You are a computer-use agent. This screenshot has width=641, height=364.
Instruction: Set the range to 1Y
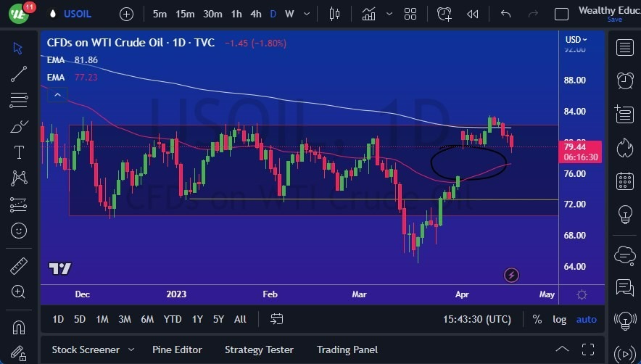[197, 319]
